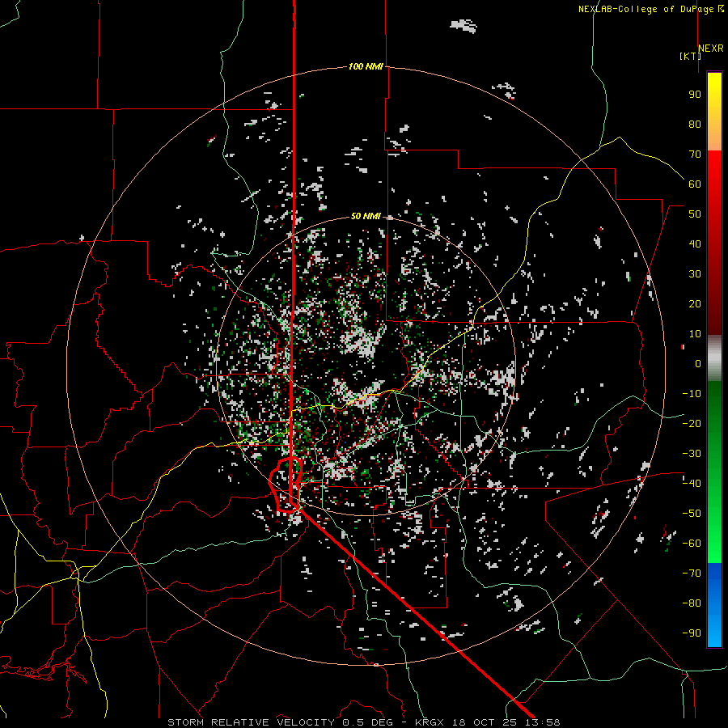Click the -50 knot scale label
728x728 pixels.
pyautogui.click(x=692, y=514)
